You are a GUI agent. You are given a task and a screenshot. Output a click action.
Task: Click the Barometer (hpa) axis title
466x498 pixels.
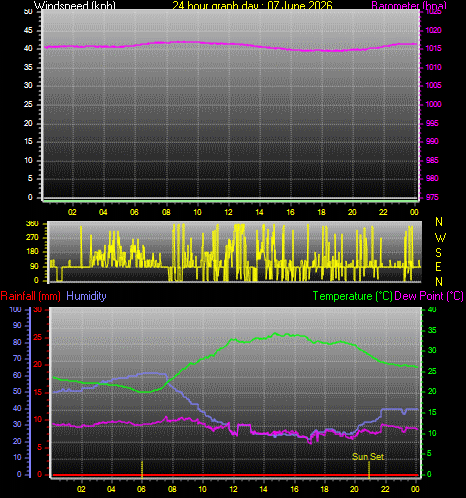(409, 5)
